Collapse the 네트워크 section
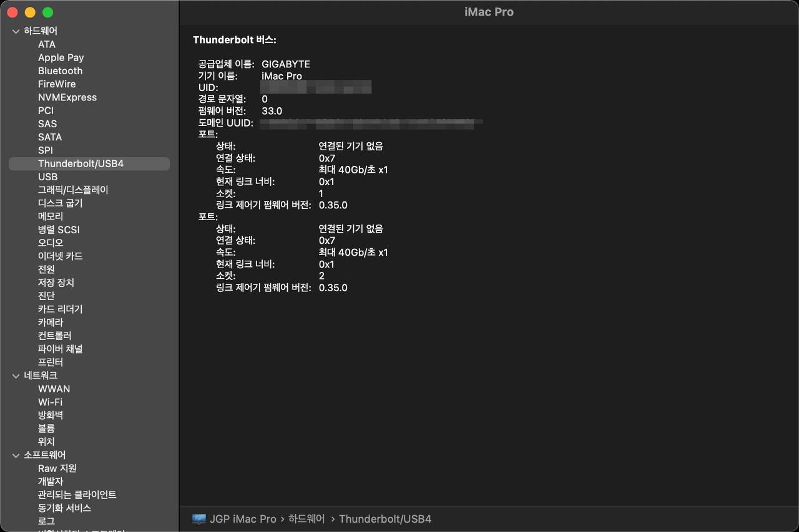Screen dimensions: 799x532 16,375
